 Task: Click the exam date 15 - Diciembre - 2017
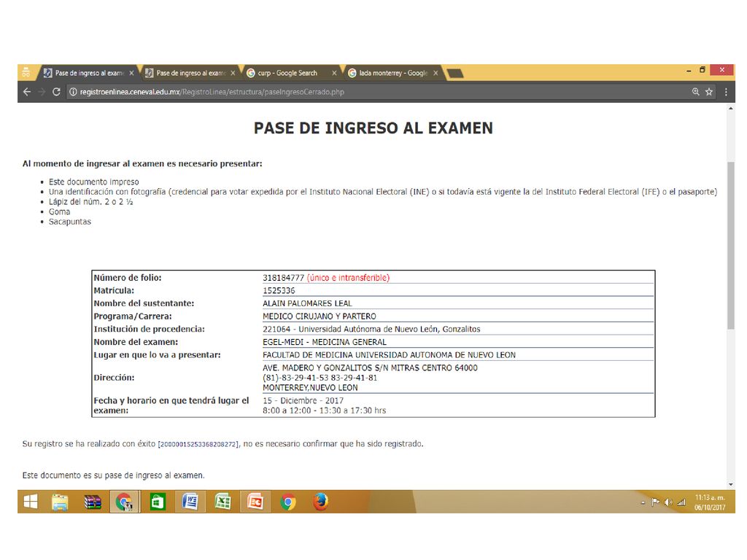coord(303,400)
